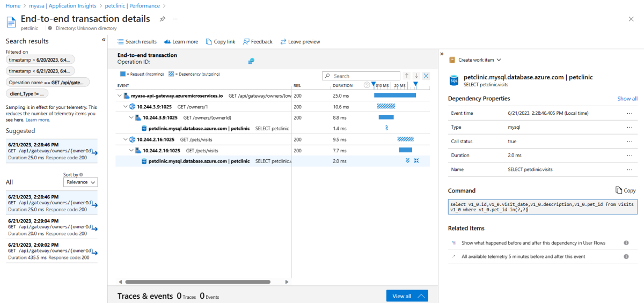Copy the SQL command text
The height and width of the screenshot is (303, 644).
click(x=625, y=190)
